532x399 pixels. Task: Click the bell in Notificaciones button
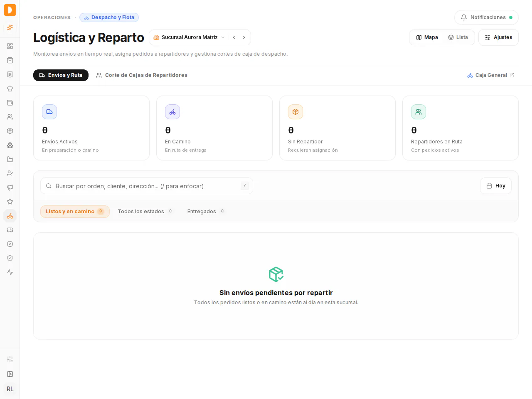click(464, 17)
